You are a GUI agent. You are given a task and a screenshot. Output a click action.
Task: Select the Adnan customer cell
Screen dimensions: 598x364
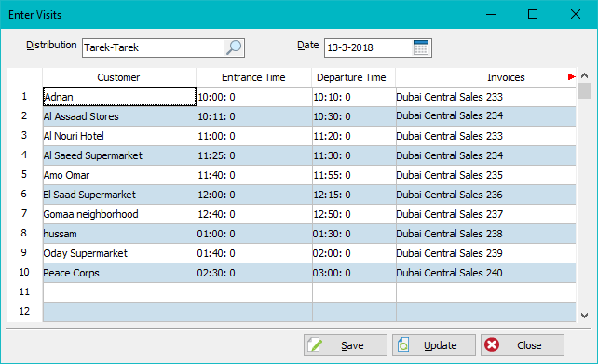[x=119, y=97]
